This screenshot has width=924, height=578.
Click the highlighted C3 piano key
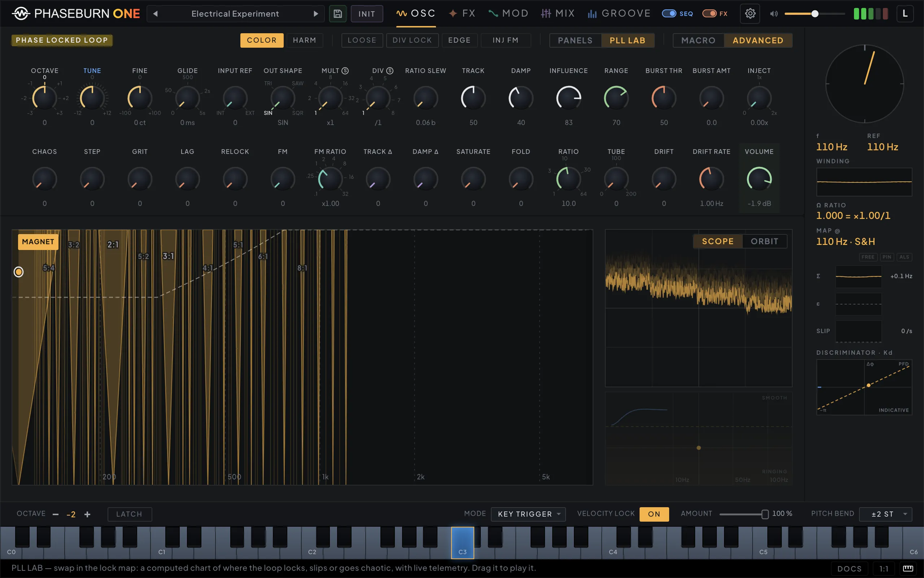pos(462,543)
